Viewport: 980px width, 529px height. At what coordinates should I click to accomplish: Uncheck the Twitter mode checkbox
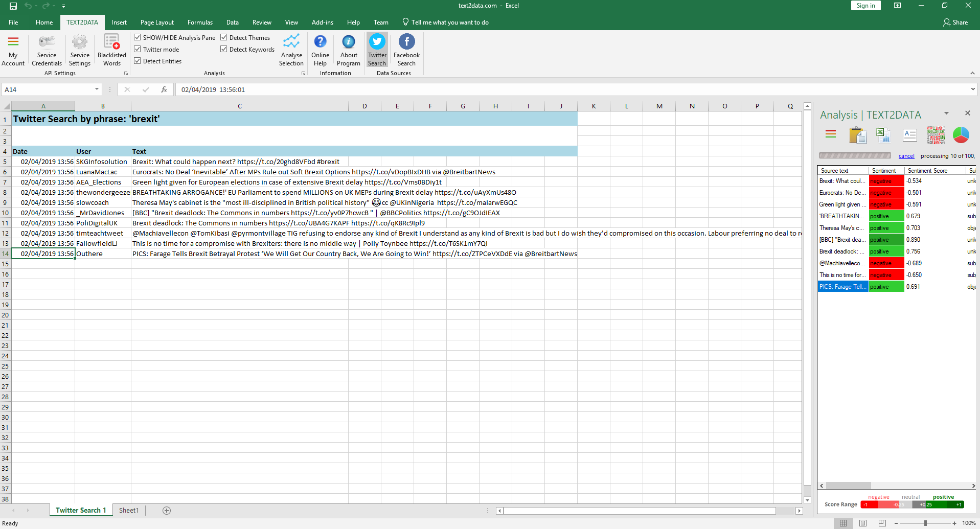pyautogui.click(x=138, y=49)
